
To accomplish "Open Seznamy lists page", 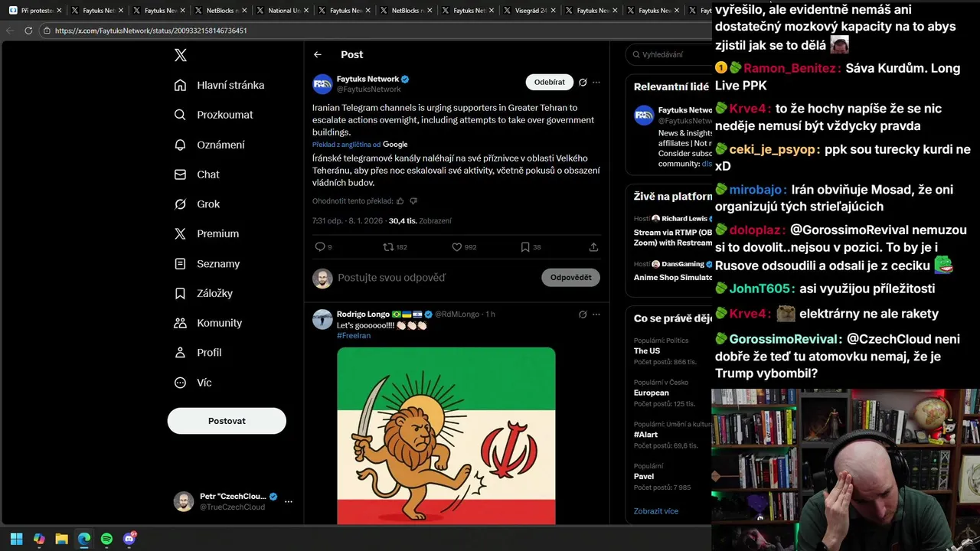I will click(207, 263).
